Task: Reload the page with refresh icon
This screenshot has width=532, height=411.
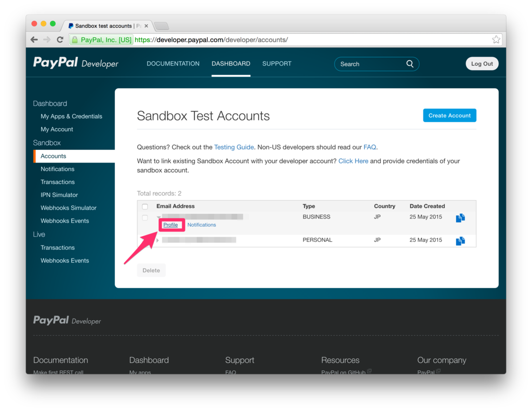Action: (60, 39)
